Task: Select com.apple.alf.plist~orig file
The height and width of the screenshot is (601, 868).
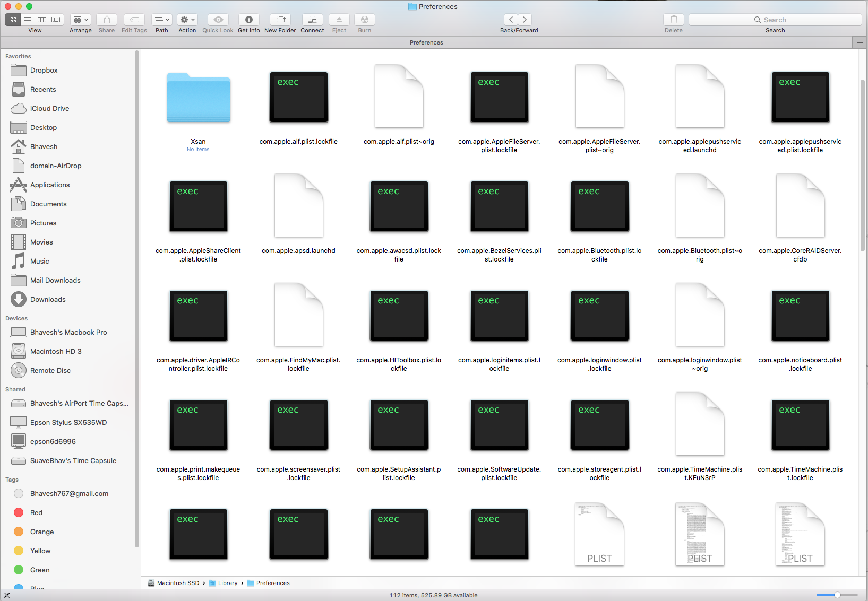Action: [x=399, y=97]
